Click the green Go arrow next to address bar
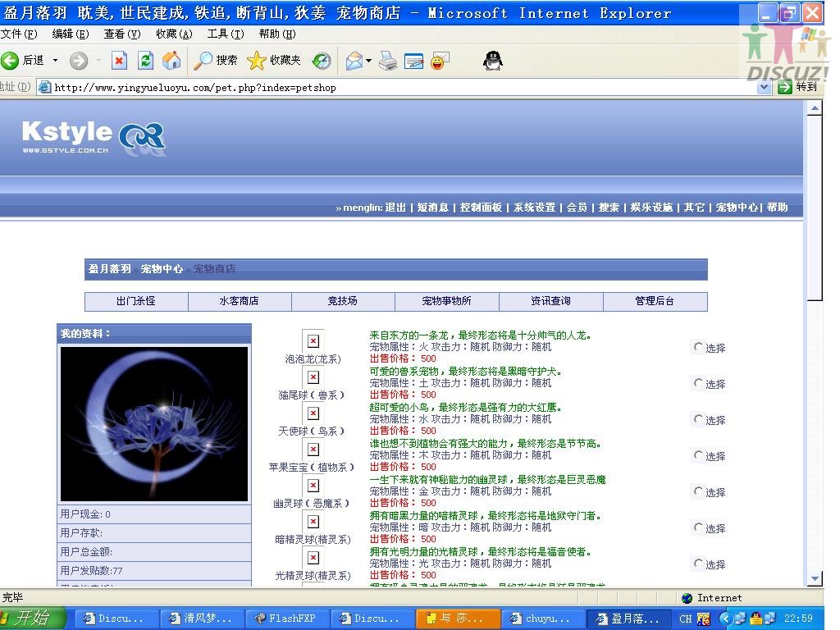 [785, 87]
